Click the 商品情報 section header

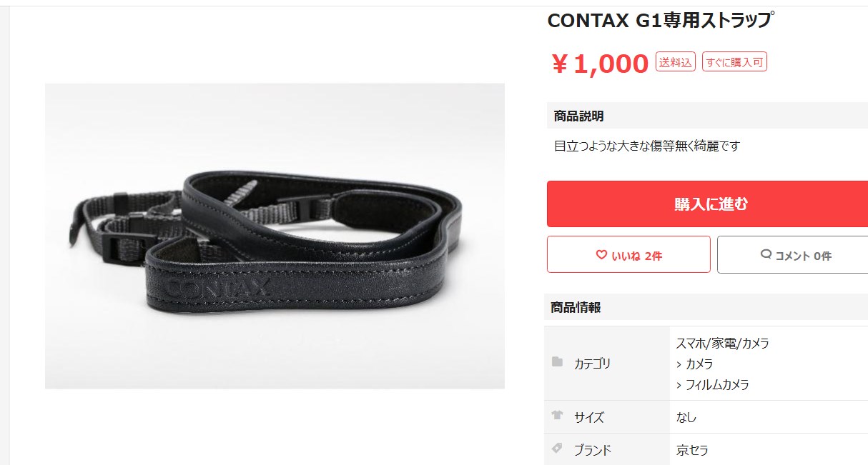click(x=576, y=308)
